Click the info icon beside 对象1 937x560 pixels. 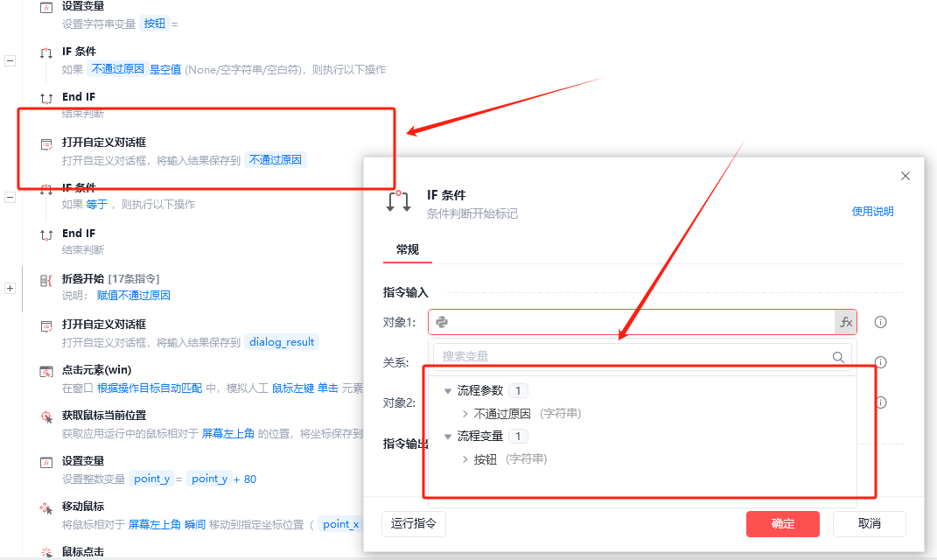coord(880,322)
